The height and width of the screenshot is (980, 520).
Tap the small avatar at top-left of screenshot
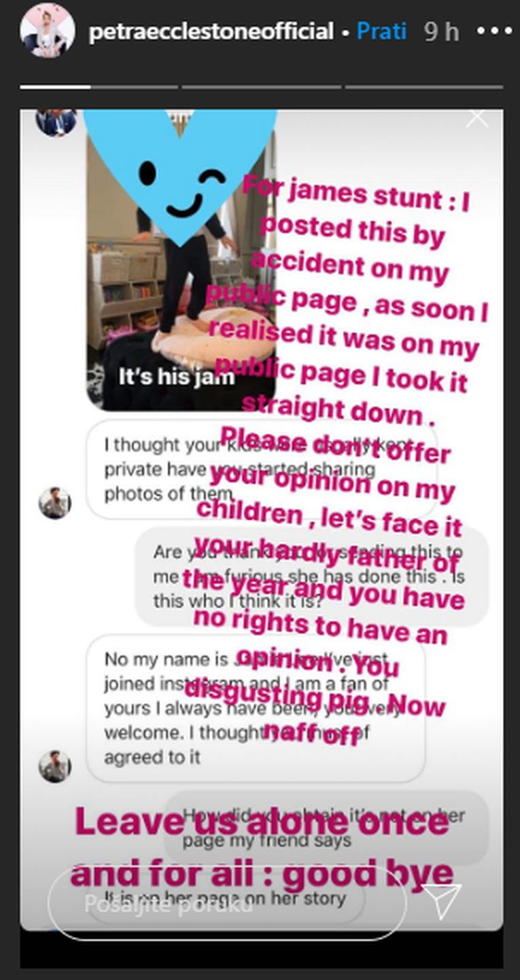56,123
